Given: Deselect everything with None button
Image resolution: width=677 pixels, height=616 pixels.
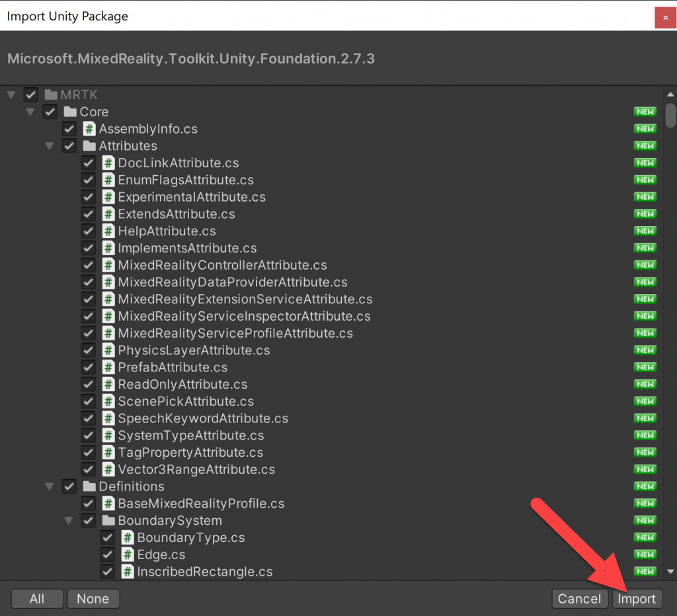Looking at the screenshot, I should click(x=93, y=599).
